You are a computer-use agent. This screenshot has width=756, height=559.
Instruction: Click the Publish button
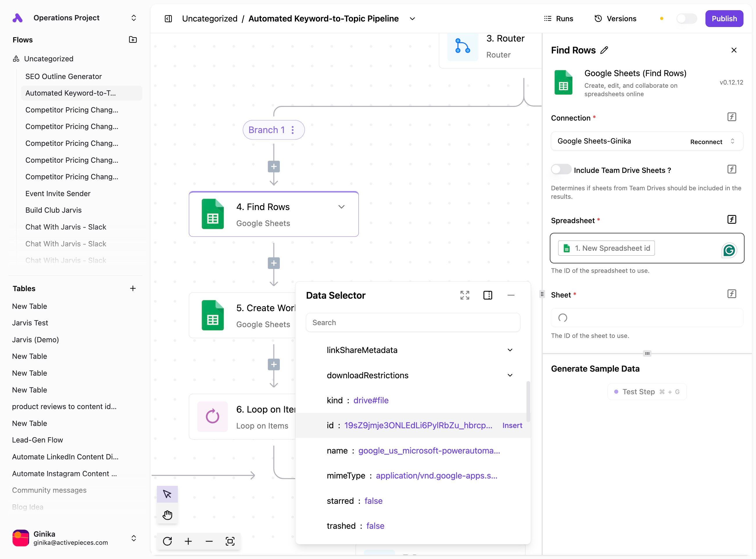click(x=724, y=19)
